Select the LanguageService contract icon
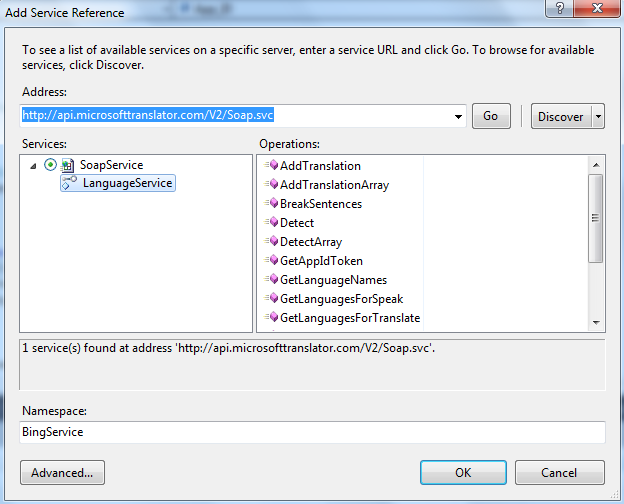624x504 pixels. pyautogui.click(x=69, y=183)
